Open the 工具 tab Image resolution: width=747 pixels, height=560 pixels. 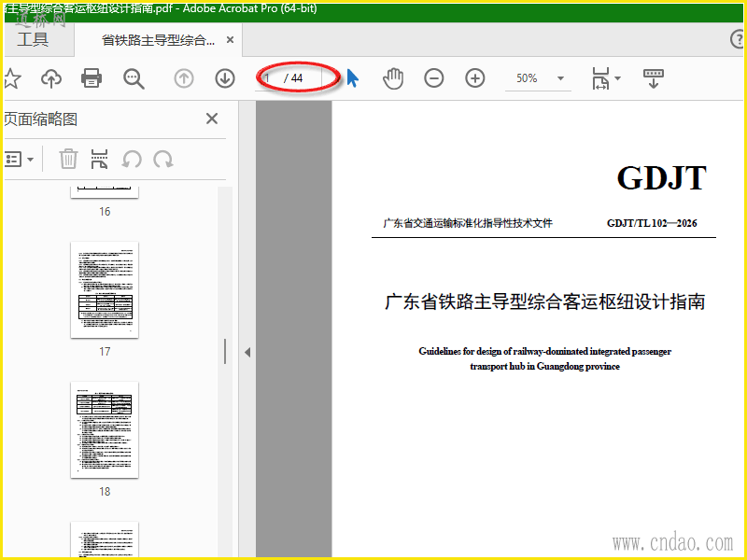coord(33,39)
